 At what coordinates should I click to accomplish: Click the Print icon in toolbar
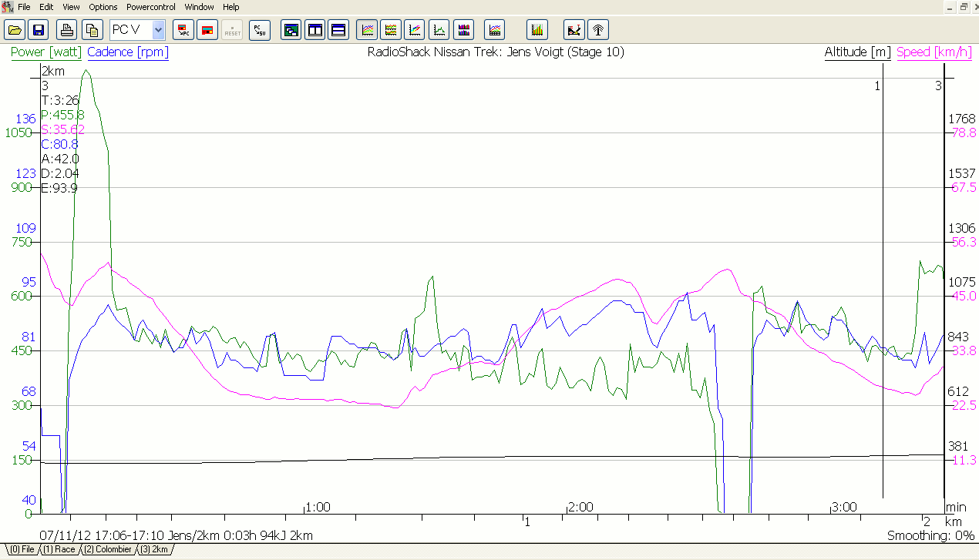(x=68, y=30)
